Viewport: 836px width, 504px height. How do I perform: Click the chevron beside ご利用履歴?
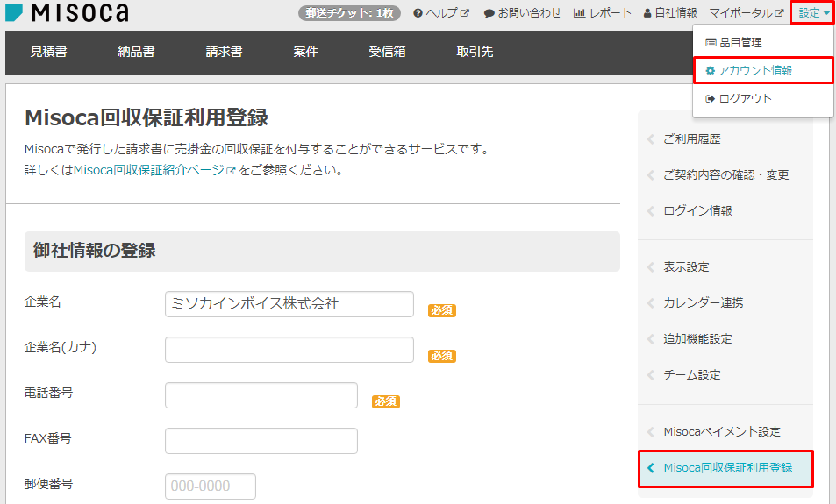[x=650, y=139]
